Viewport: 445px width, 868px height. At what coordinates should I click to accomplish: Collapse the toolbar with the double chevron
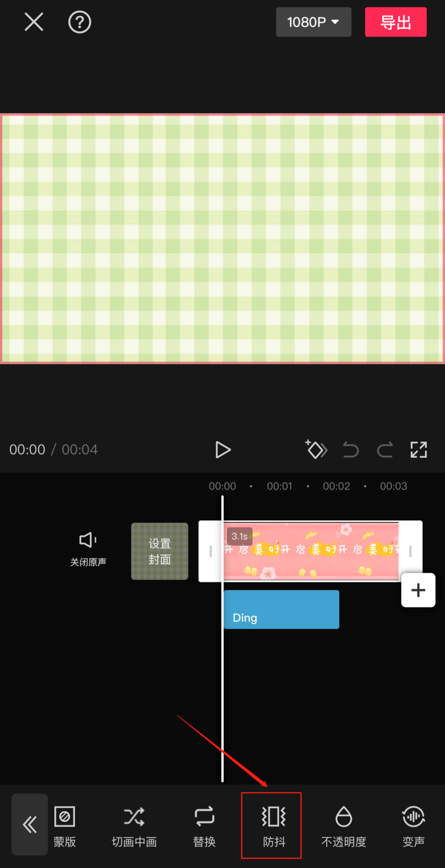(x=30, y=824)
